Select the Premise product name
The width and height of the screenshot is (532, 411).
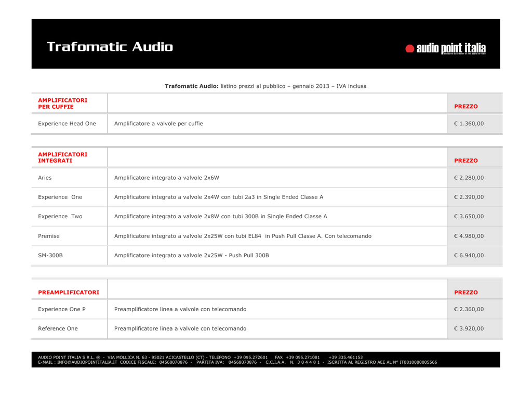(x=48, y=236)
